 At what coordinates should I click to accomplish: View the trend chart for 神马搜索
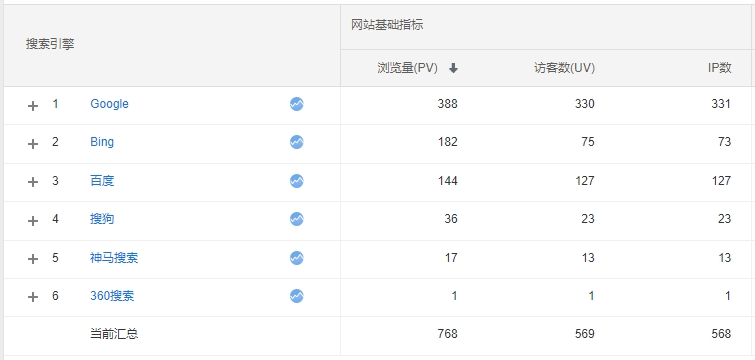297,258
